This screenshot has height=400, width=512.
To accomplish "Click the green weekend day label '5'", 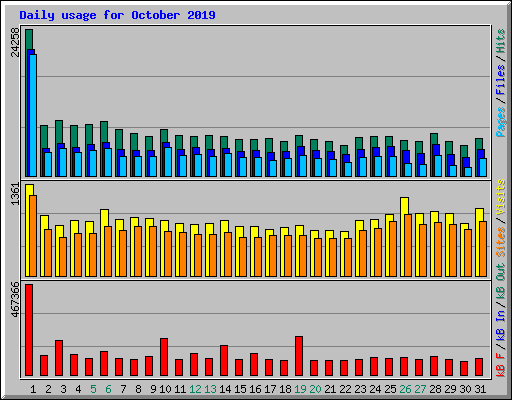I will click(93, 389).
